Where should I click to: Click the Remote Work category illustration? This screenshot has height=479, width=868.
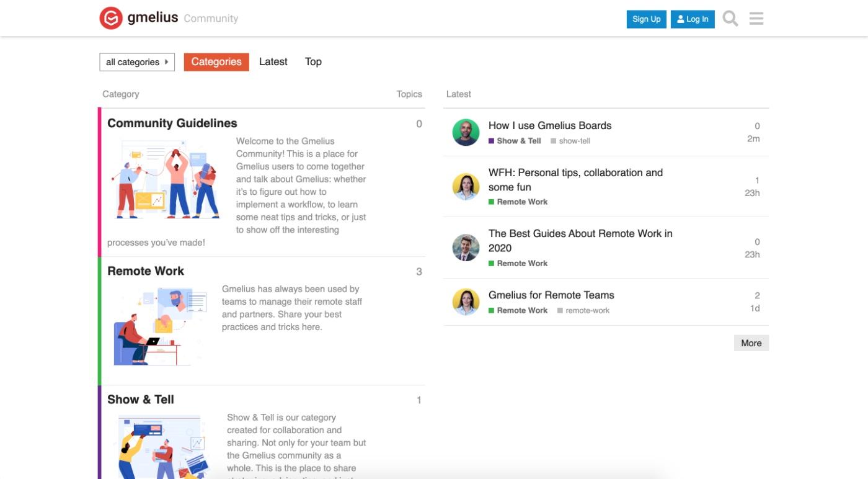coord(160,326)
